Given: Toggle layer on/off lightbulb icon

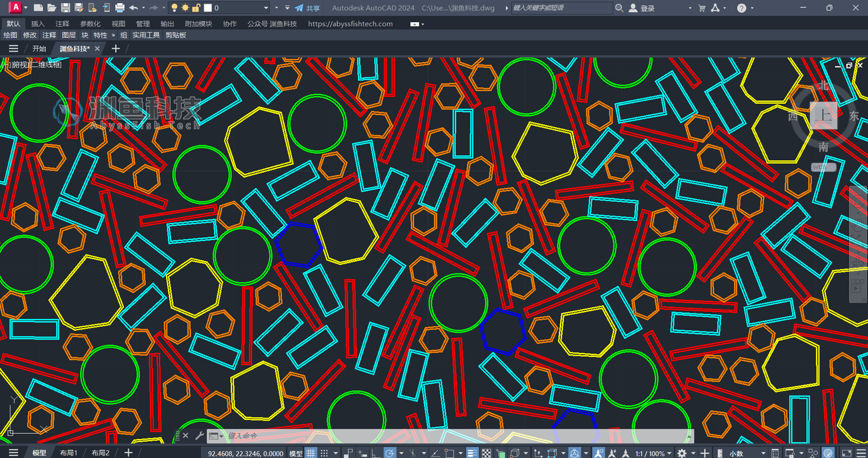Looking at the screenshot, I should pyautogui.click(x=174, y=8).
